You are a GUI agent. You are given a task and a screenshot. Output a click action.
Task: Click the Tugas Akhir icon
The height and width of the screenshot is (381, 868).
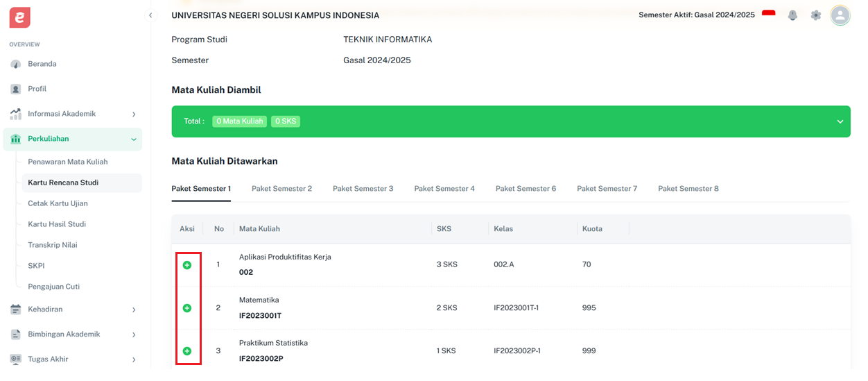[16, 359]
